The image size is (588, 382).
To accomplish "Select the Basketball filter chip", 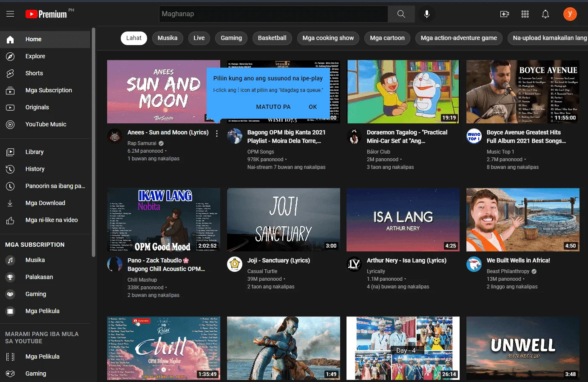I will 272,38.
